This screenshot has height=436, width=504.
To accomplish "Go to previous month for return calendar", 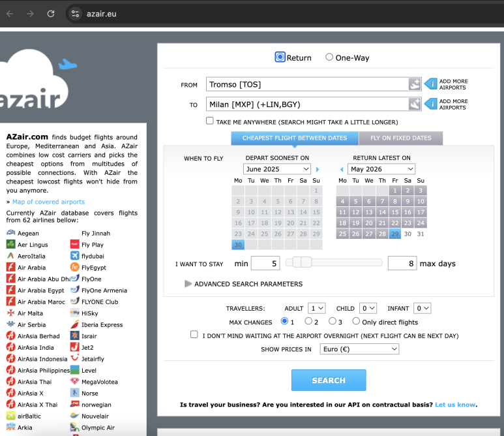I will [342, 169].
